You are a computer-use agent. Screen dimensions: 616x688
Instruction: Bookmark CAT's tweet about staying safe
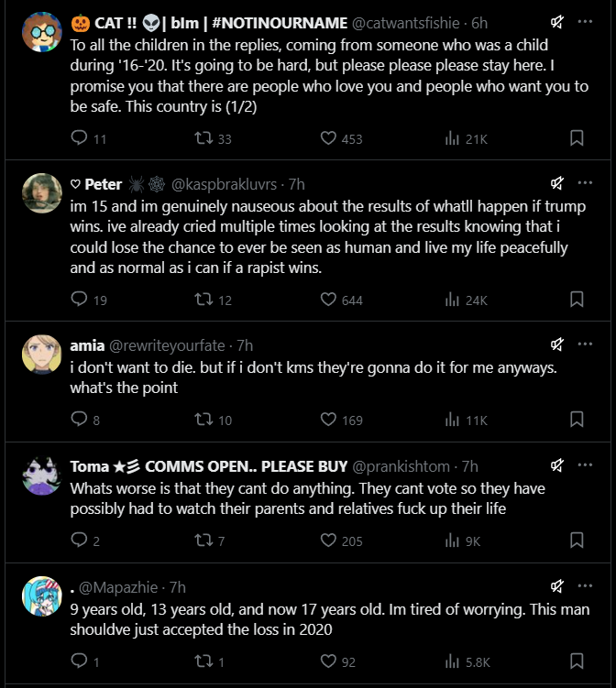(577, 138)
